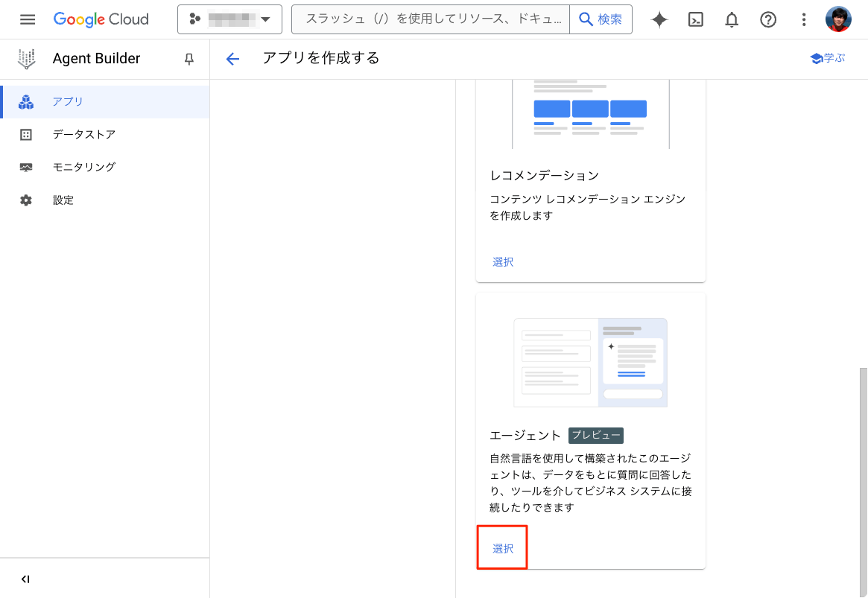Select モニタリング in the sidebar
868x598 pixels.
click(104, 167)
